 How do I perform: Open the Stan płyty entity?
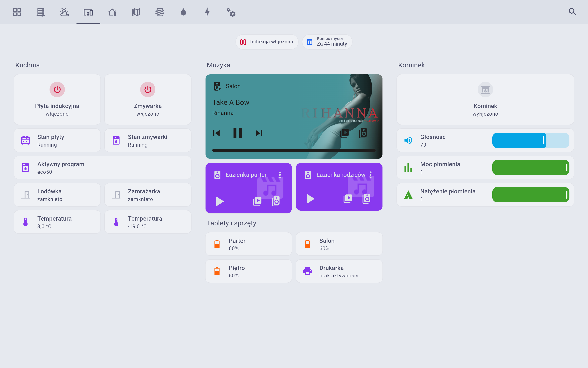pyautogui.click(x=57, y=140)
